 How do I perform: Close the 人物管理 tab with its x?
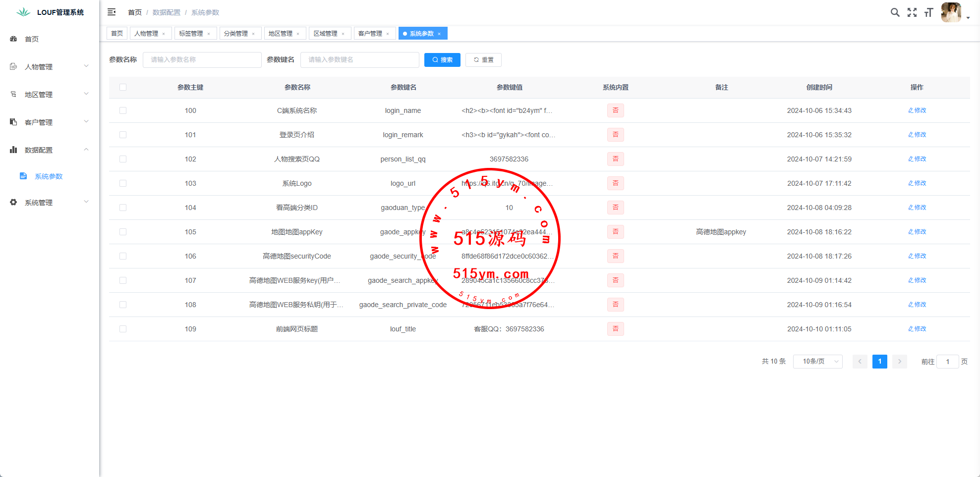pyautogui.click(x=164, y=34)
